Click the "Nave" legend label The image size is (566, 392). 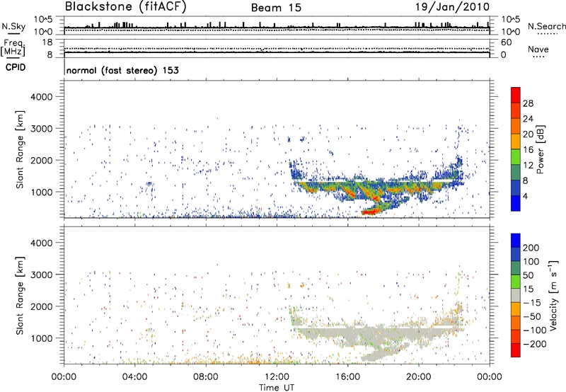coord(538,49)
